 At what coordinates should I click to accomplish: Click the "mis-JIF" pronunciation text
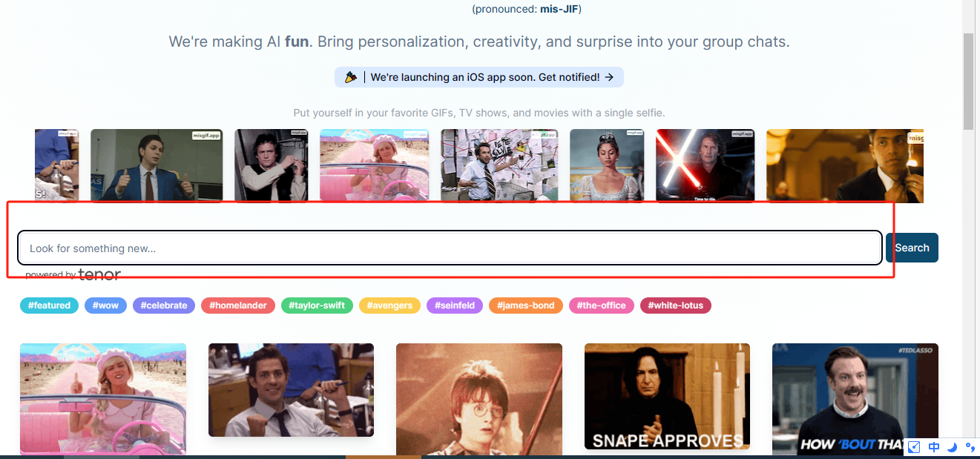coord(559,9)
